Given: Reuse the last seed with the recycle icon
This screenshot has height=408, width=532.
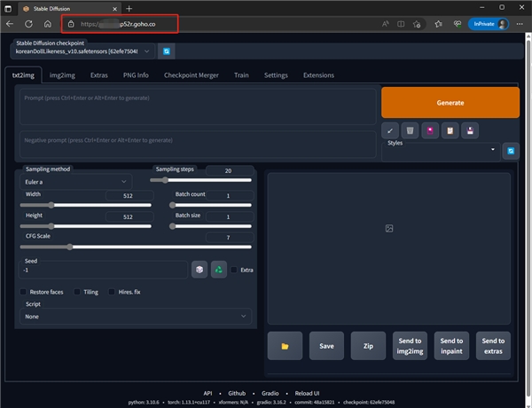Looking at the screenshot, I should [x=219, y=270].
